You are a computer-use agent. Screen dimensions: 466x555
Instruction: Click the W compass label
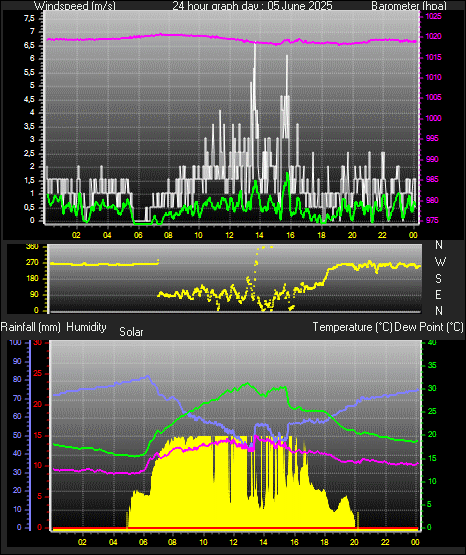pyautogui.click(x=440, y=262)
